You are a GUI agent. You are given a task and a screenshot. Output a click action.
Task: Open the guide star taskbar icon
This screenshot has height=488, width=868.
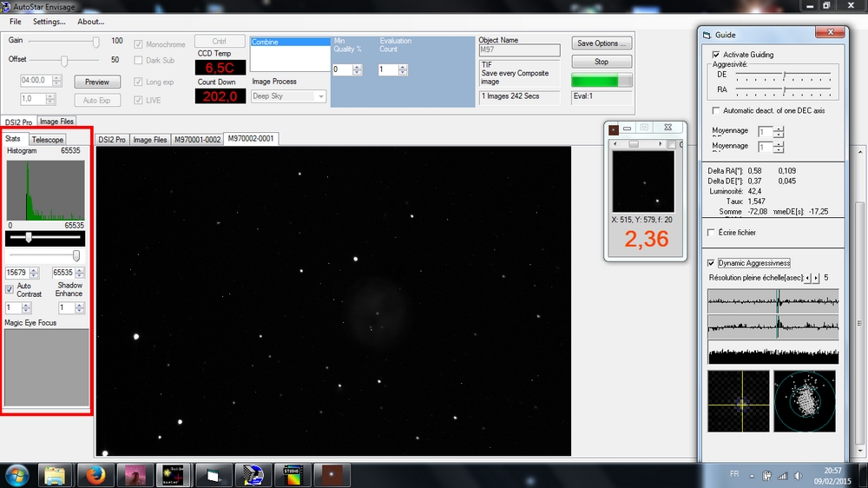332,475
